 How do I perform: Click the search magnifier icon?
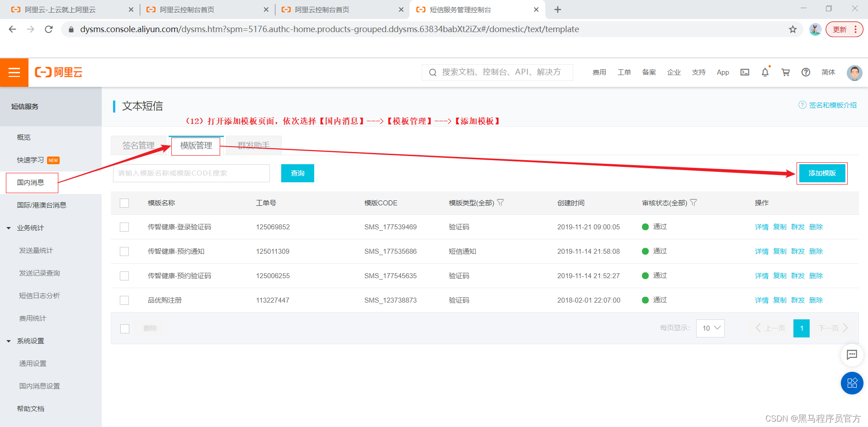433,72
